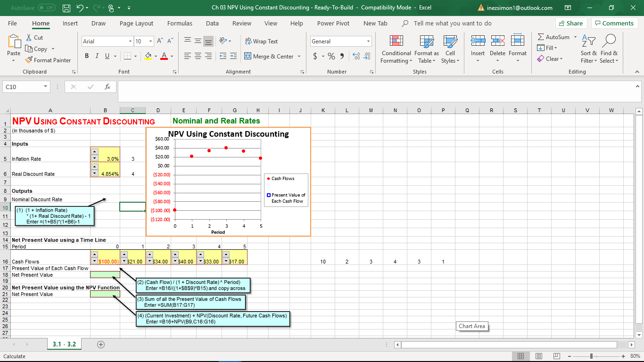Screen dimensions: 644x362
Task: Click the Share button
Action: coord(571,23)
